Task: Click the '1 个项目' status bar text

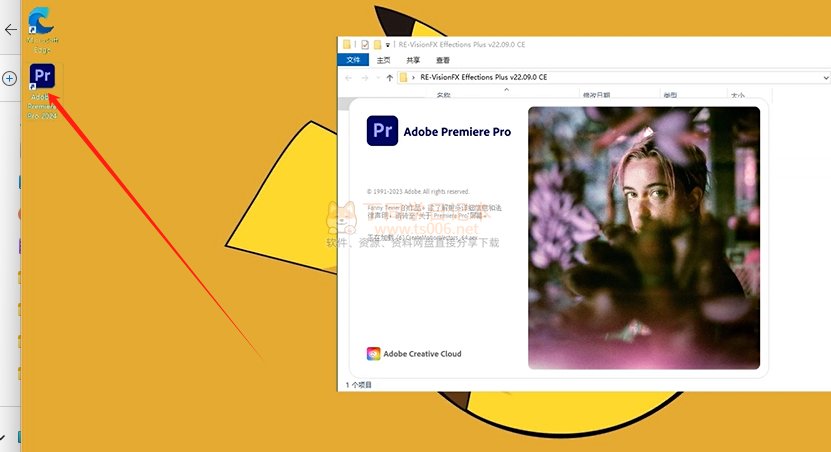Action: coord(358,385)
